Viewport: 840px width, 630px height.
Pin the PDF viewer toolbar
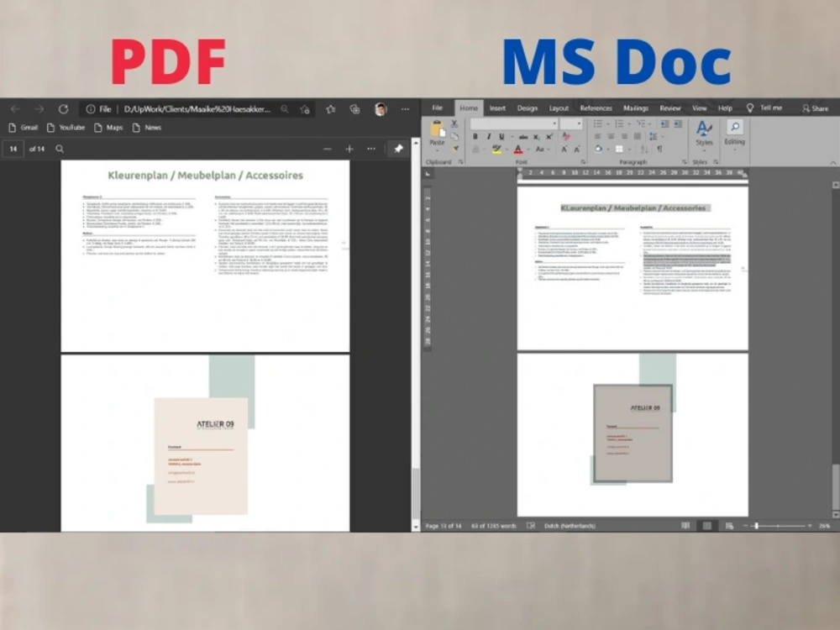click(x=397, y=149)
